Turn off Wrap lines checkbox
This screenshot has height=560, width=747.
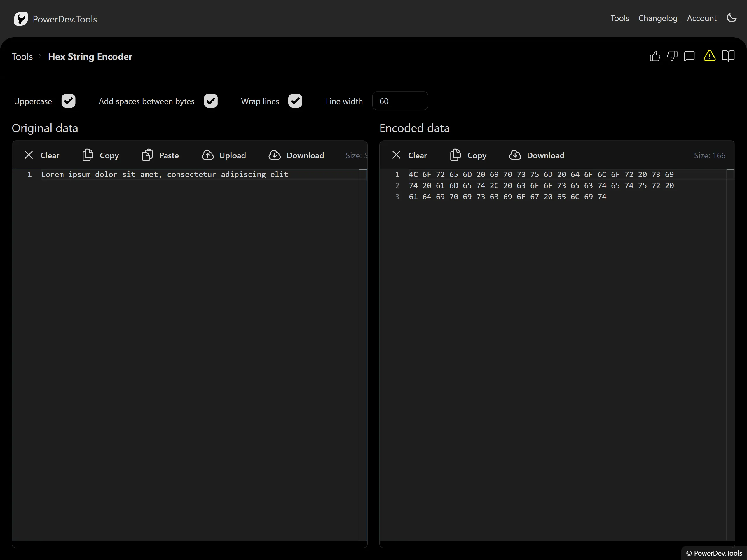coord(295,101)
